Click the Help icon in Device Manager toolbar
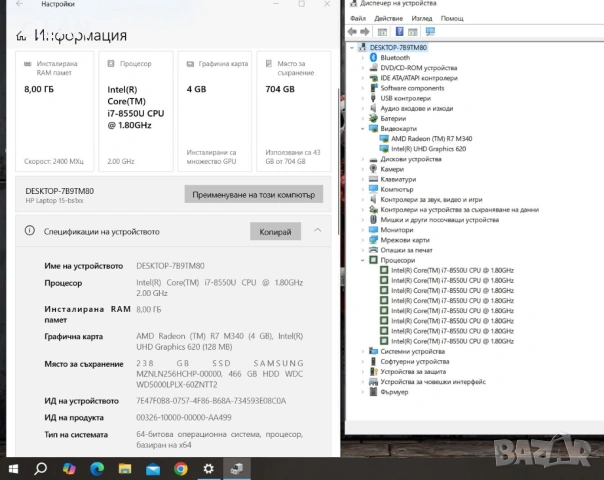Viewport: 604px width, 480px height. 399,32
